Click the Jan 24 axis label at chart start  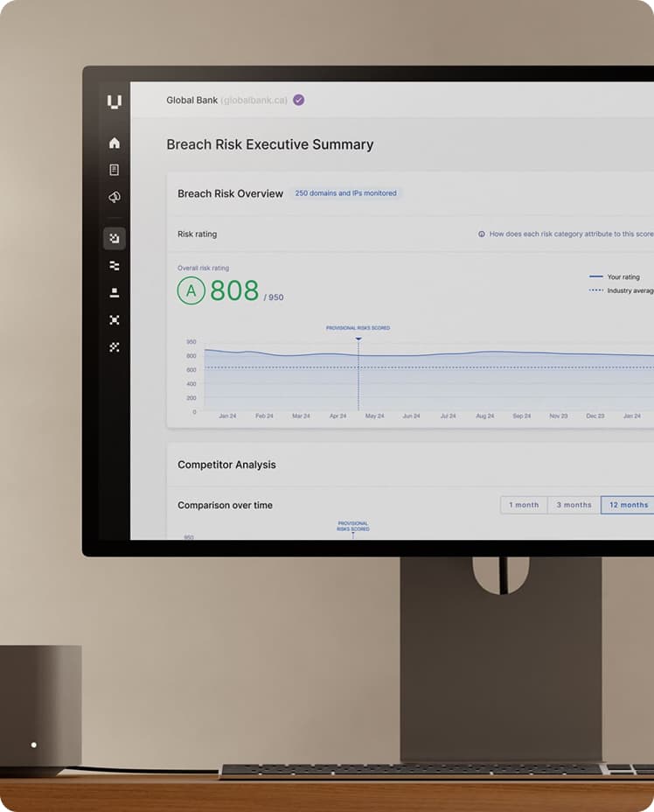(x=227, y=416)
